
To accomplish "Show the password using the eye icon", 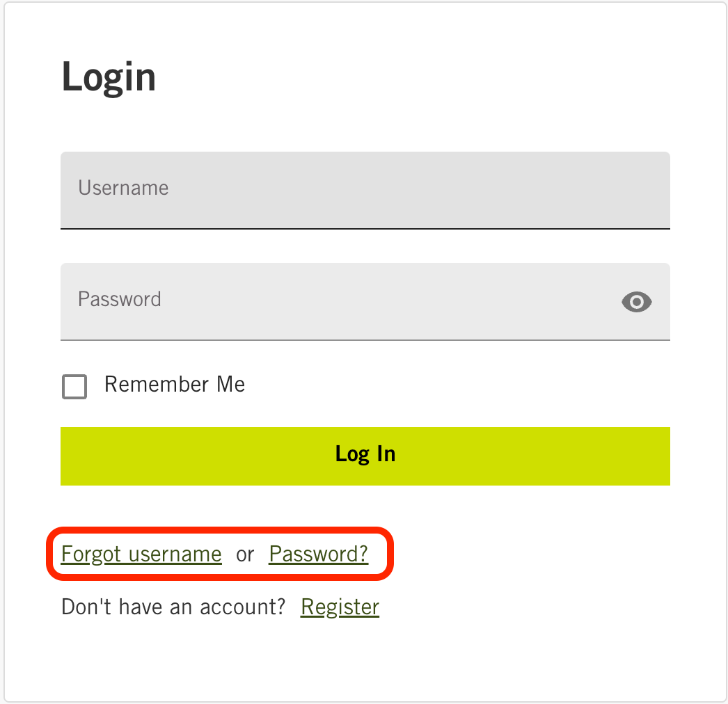I will (637, 302).
